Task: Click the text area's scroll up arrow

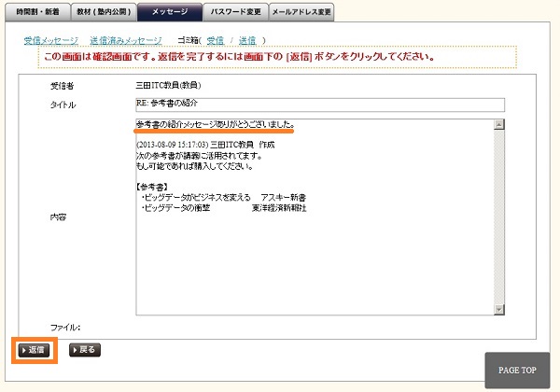Action: (x=499, y=124)
